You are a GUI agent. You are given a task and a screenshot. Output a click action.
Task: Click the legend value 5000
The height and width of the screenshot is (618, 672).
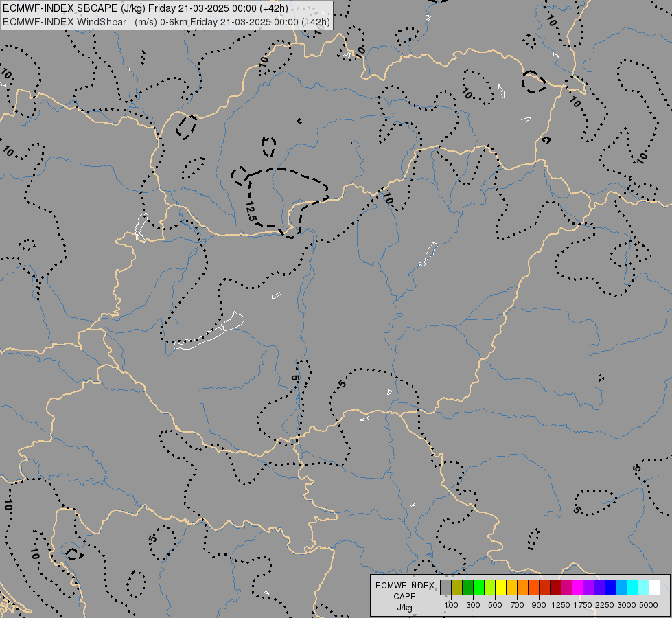649,605
